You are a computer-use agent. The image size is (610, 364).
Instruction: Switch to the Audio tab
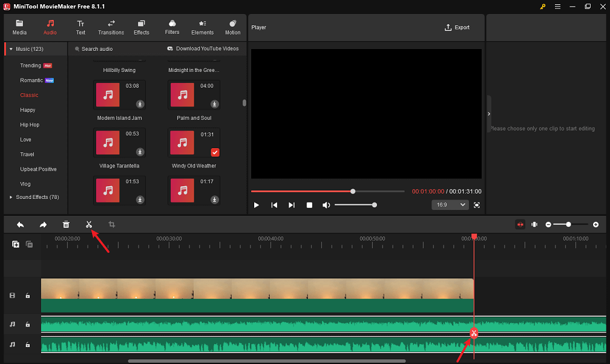(50, 28)
